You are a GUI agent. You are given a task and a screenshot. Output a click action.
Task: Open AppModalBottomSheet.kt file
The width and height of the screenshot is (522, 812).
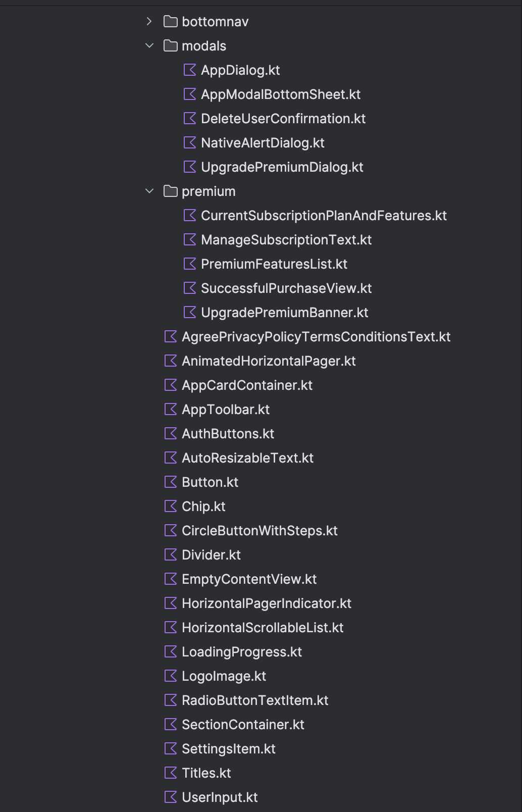pos(281,94)
